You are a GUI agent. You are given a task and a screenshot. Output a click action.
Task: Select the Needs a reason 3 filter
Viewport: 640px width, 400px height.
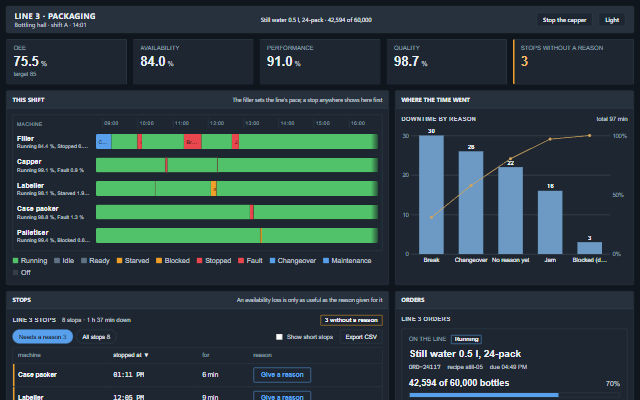pyautogui.click(x=42, y=337)
